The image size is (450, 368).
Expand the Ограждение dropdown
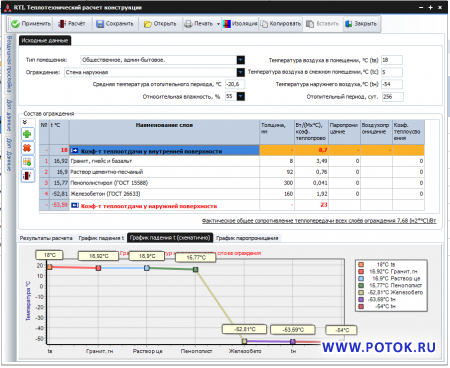click(241, 72)
